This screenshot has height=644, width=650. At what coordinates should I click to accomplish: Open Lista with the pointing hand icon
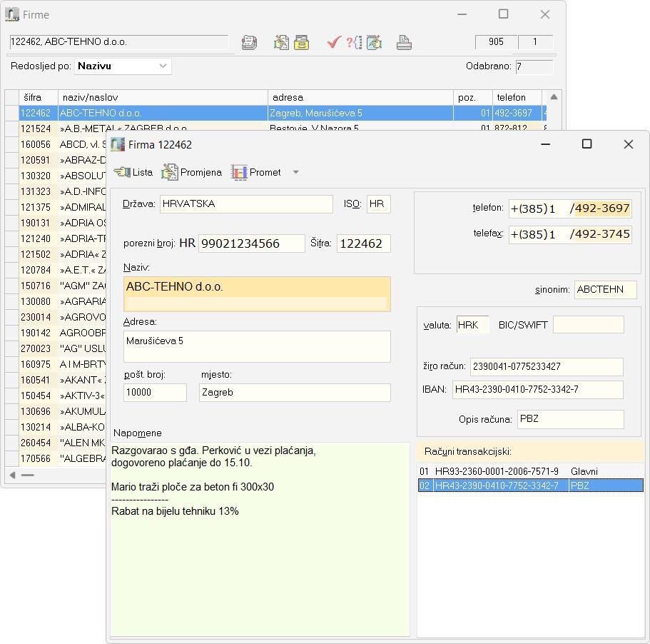click(x=133, y=172)
